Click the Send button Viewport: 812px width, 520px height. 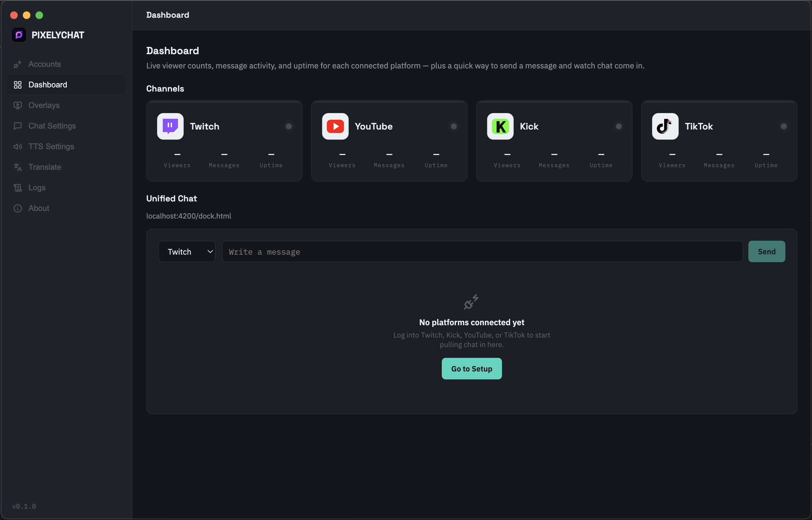click(767, 251)
